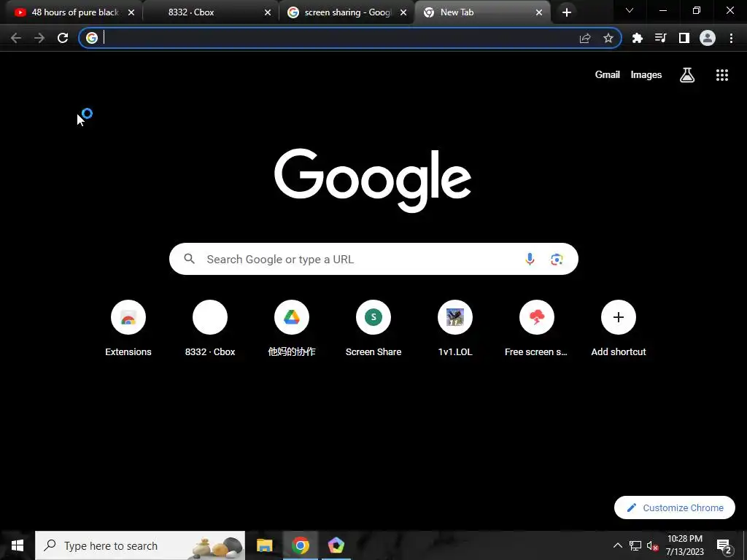
Task: Focus the Search Google or type a URL box
Action: coord(373,259)
